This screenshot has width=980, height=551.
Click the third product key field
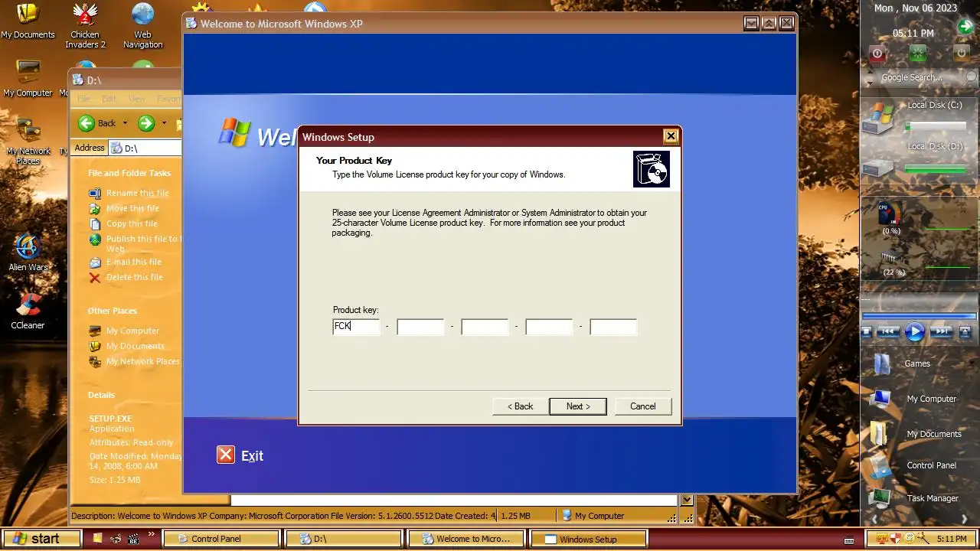tap(485, 327)
